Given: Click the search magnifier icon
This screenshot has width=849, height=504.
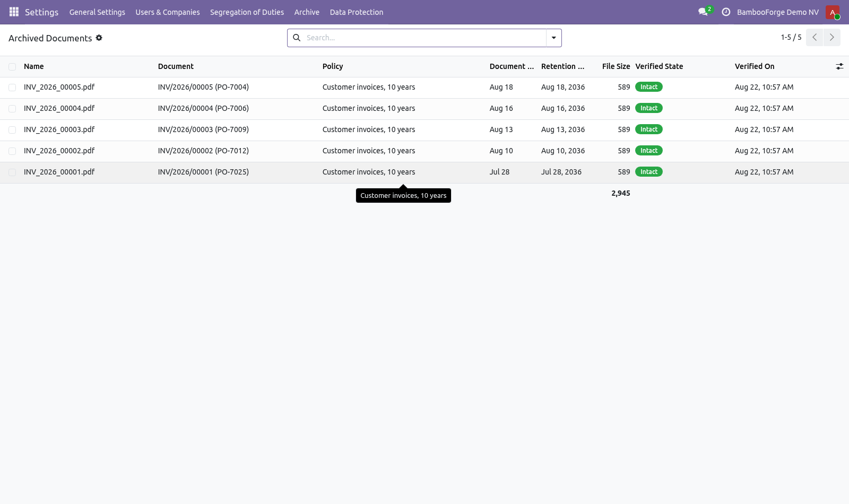Looking at the screenshot, I should click(297, 38).
